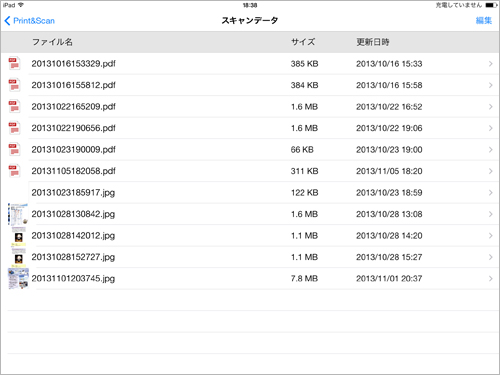Expand chevron on 20131028130842.jpg row

[491, 214]
